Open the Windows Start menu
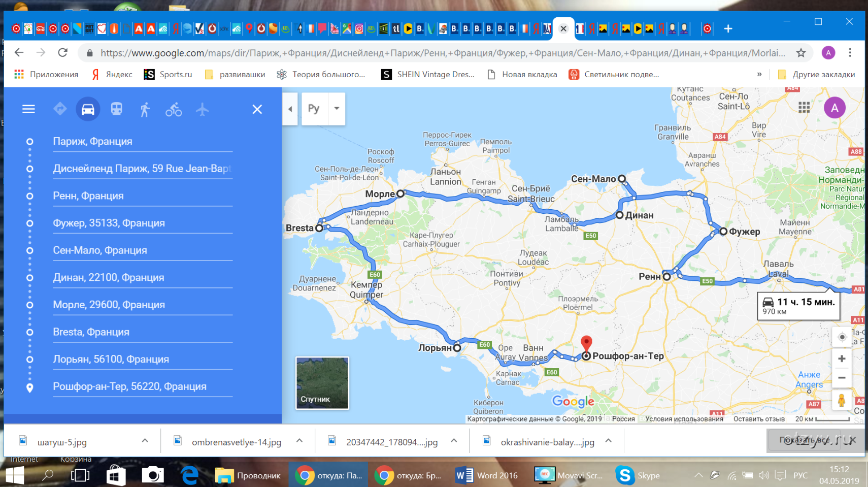Image resolution: width=868 pixels, height=487 pixels. click(15, 475)
